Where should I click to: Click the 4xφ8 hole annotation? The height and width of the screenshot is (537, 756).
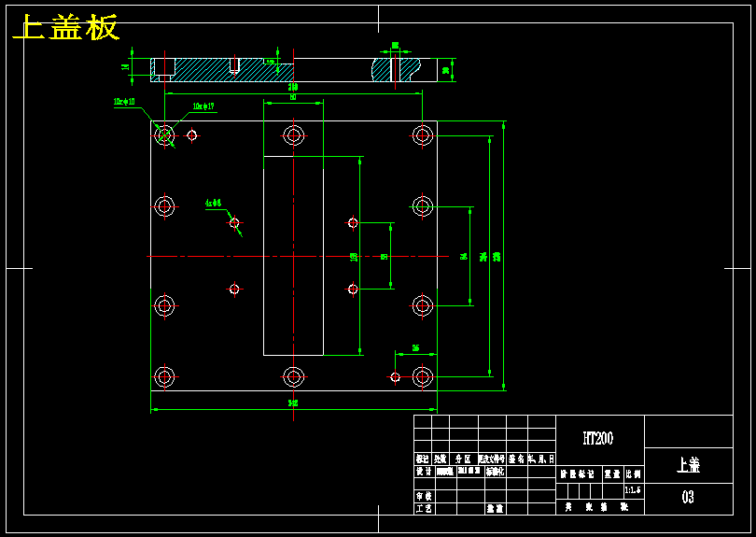click(x=213, y=203)
